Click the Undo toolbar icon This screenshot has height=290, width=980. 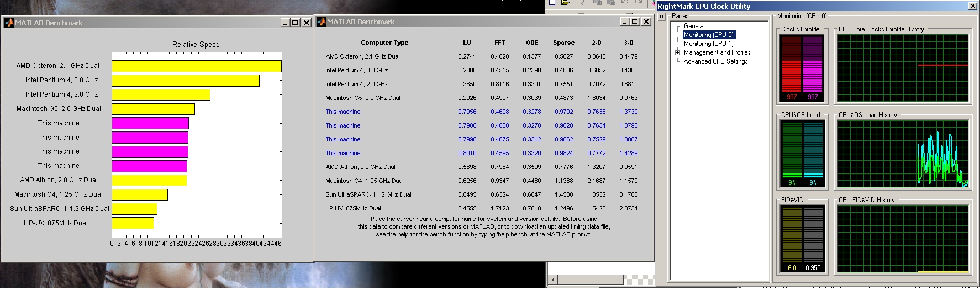pos(625,2)
